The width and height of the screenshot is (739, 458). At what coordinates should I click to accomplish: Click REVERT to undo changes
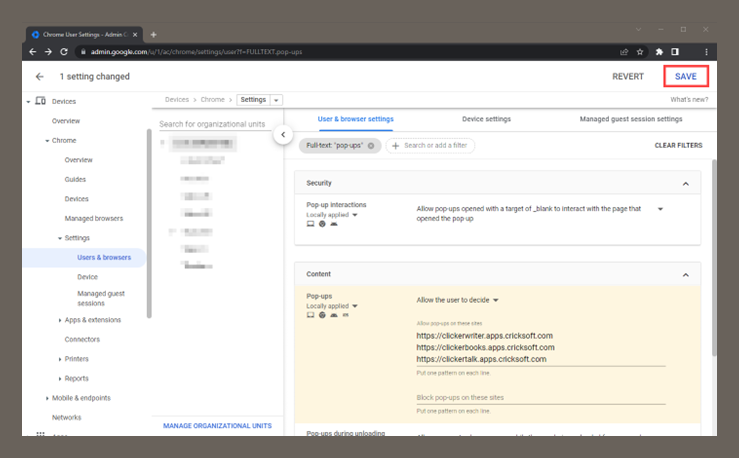pos(627,76)
